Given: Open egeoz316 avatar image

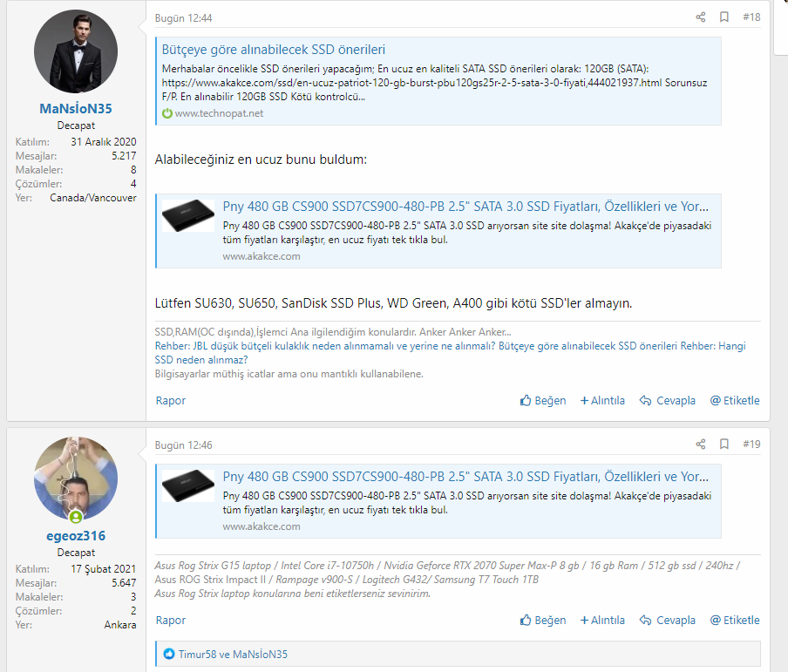Looking at the screenshot, I should (x=76, y=479).
